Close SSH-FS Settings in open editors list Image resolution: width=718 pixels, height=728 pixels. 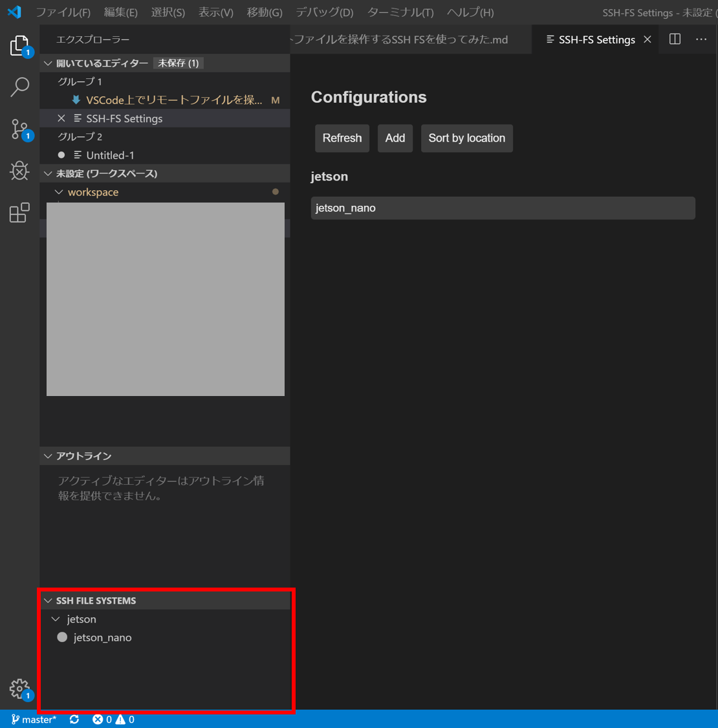[61, 118]
